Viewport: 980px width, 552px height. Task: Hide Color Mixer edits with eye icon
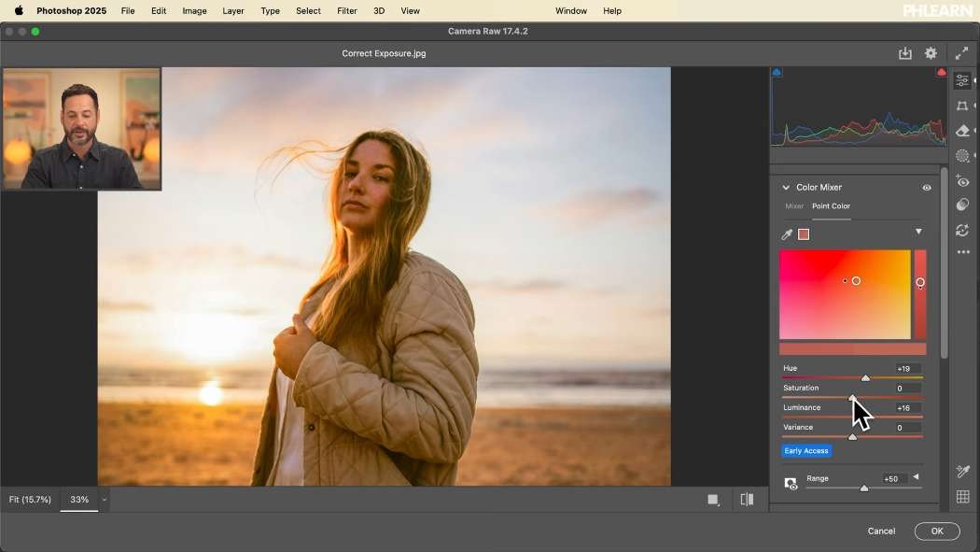tap(926, 188)
